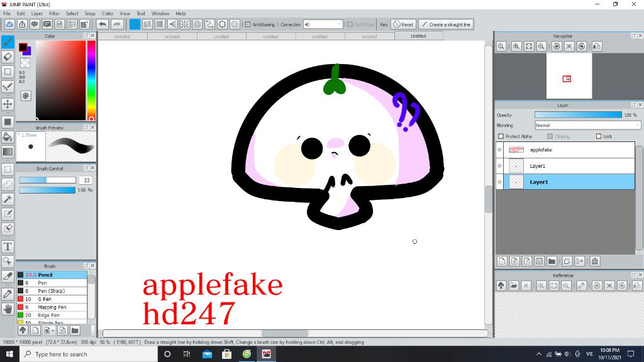Undock the Color panel
Viewport: 644px width, 362px height.
[x=86, y=36]
